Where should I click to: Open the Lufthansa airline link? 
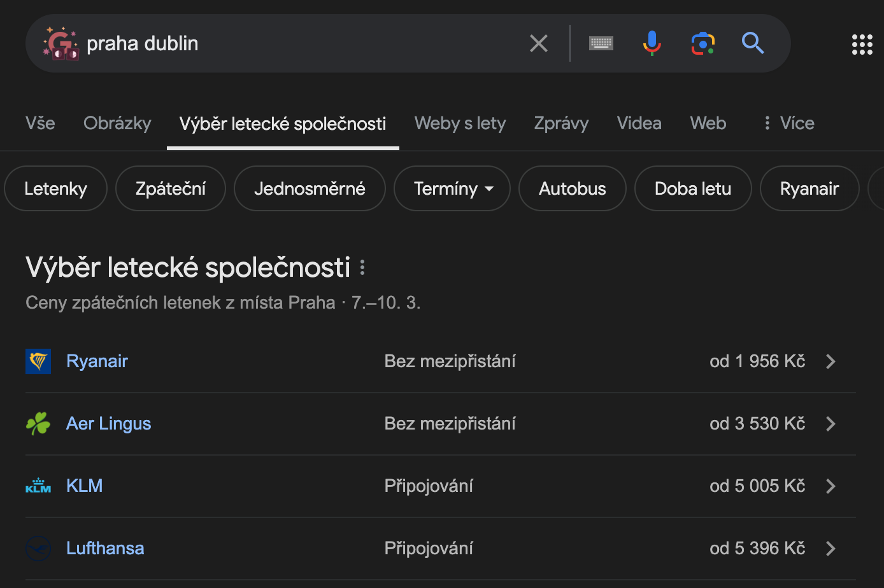[105, 549]
